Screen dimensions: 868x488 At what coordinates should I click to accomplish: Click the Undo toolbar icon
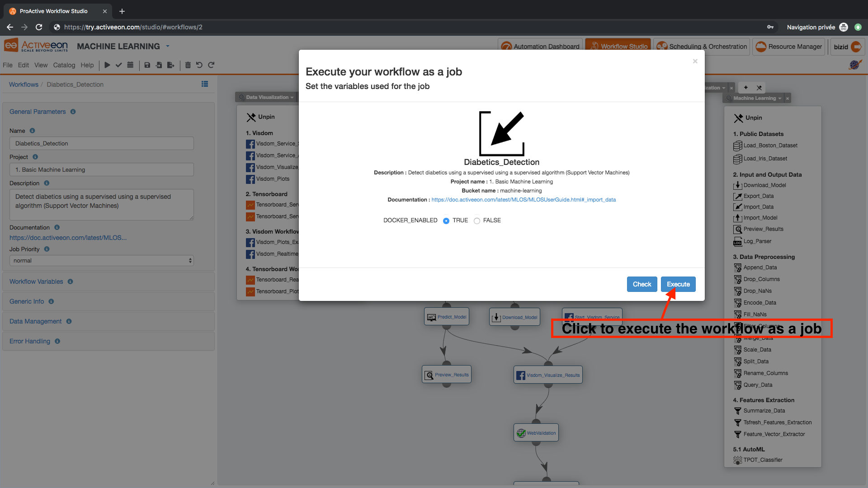pyautogui.click(x=202, y=65)
